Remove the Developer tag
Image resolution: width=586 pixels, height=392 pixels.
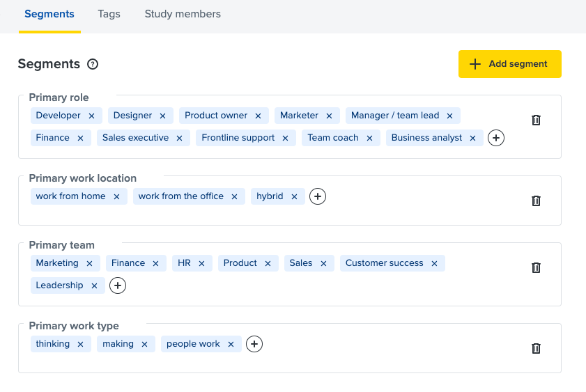tap(91, 116)
